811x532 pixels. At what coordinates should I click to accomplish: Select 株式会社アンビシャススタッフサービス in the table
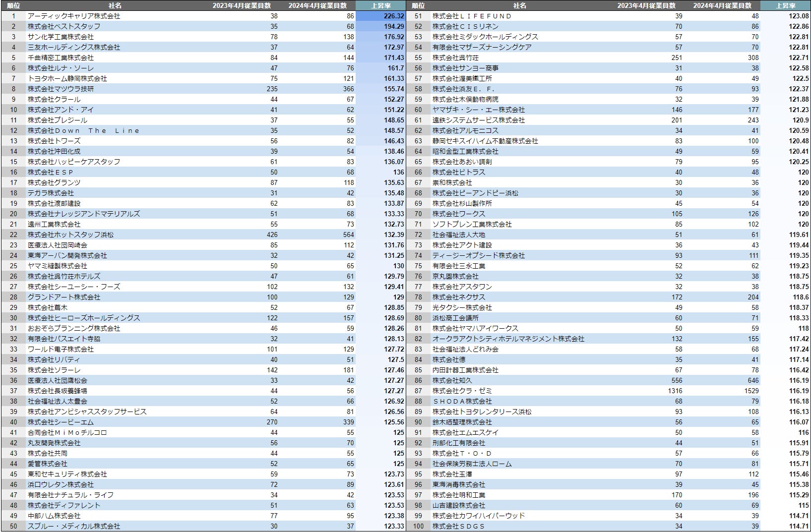pyautogui.click(x=87, y=412)
